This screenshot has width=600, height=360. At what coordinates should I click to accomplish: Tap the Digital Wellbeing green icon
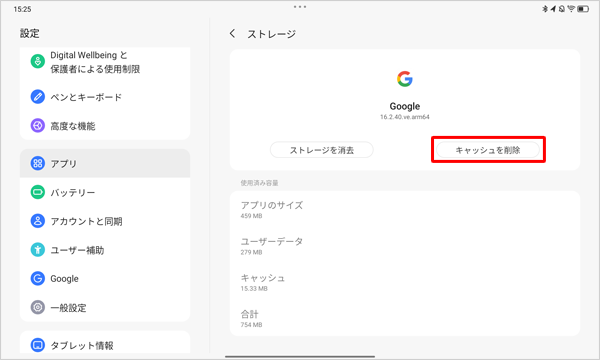point(38,61)
